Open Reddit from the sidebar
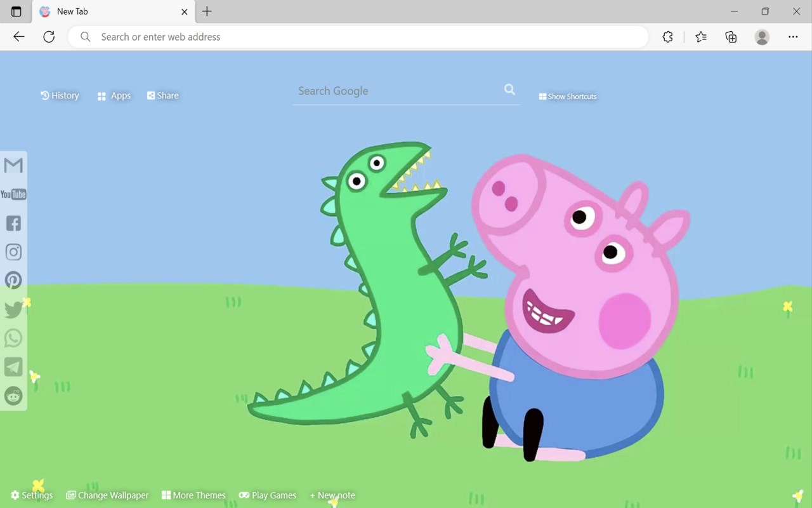Image resolution: width=812 pixels, height=508 pixels. (13, 396)
